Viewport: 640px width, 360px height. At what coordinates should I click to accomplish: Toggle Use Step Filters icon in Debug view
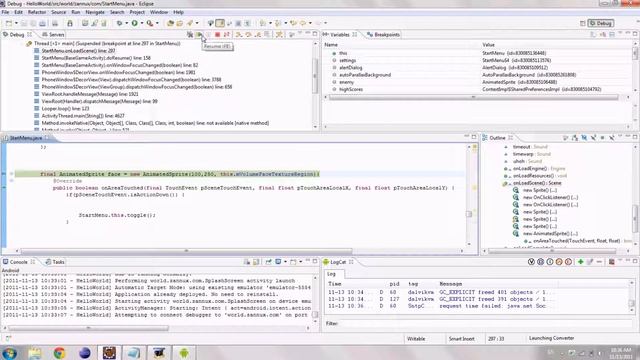279,35
